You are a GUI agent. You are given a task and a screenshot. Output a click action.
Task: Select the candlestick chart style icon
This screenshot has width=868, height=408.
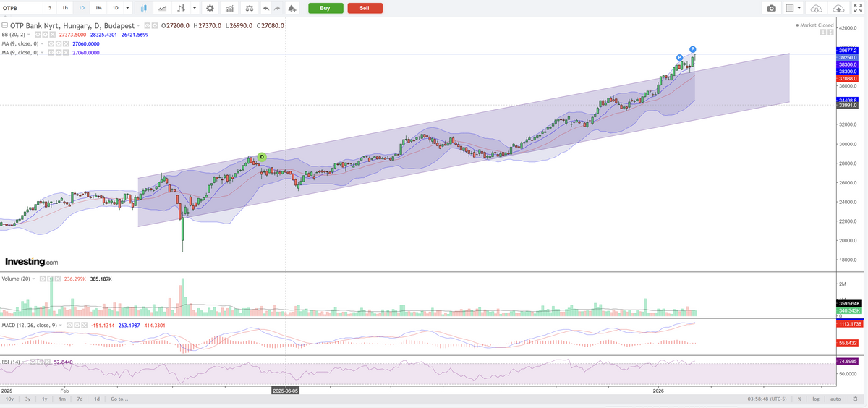coord(145,8)
